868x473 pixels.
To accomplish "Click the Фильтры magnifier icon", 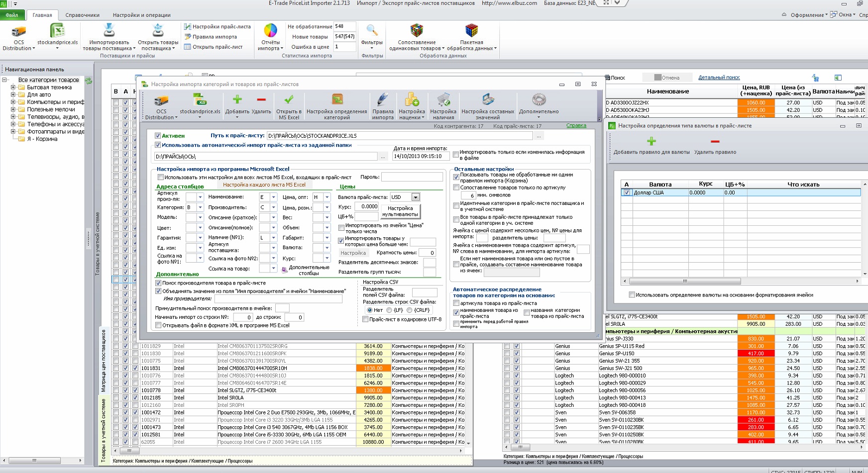I will click(x=372, y=30).
